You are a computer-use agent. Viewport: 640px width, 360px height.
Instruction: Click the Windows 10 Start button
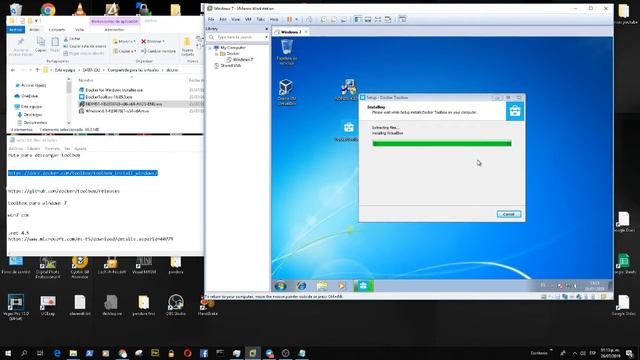coord(8,353)
